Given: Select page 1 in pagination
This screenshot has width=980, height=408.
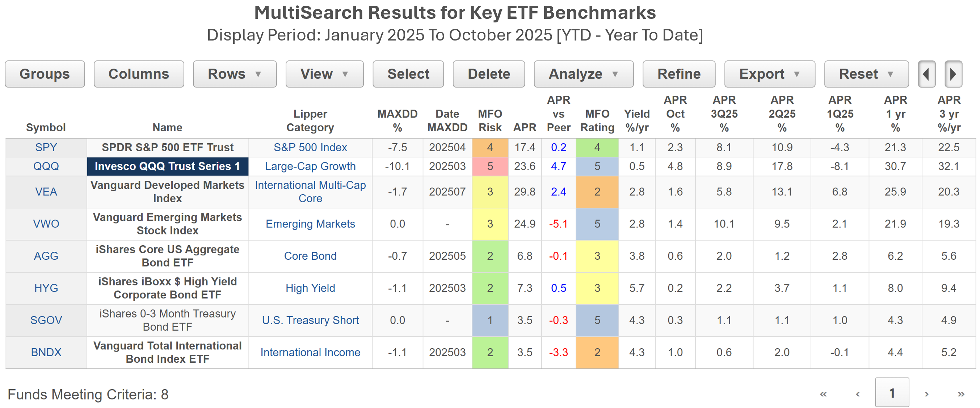Looking at the screenshot, I should (x=892, y=393).
